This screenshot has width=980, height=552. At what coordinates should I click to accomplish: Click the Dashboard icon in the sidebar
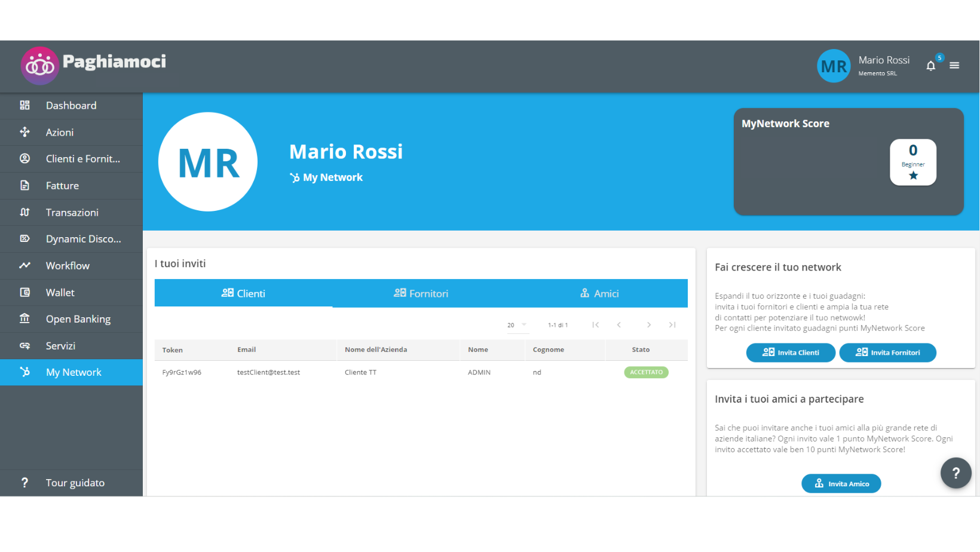24,105
